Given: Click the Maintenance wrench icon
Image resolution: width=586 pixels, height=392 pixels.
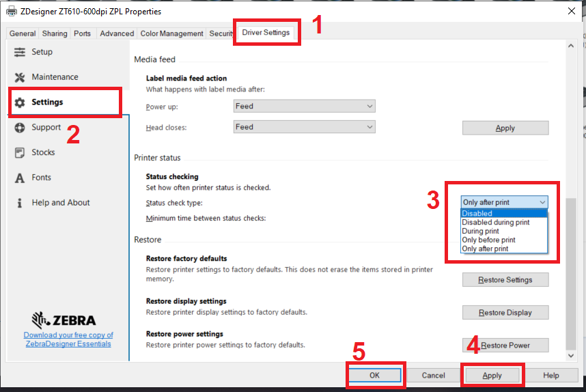Looking at the screenshot, I should coord(20,77).
